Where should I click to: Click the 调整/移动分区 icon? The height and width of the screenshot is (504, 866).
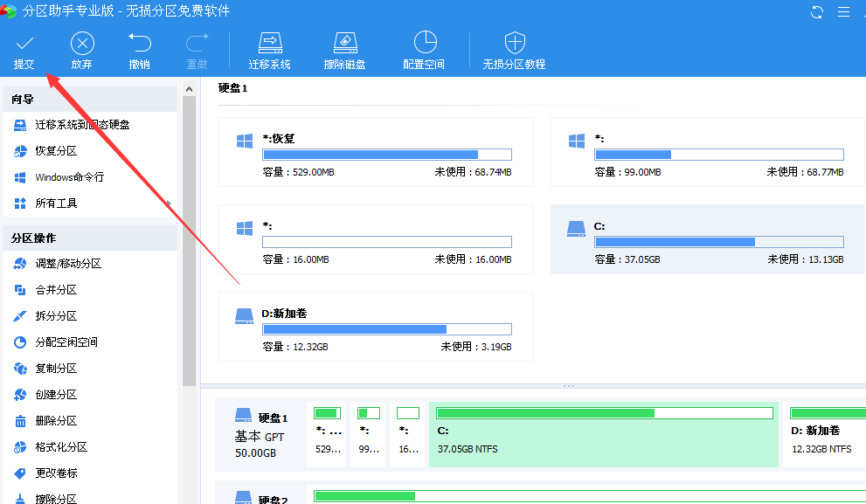point(20,263)
